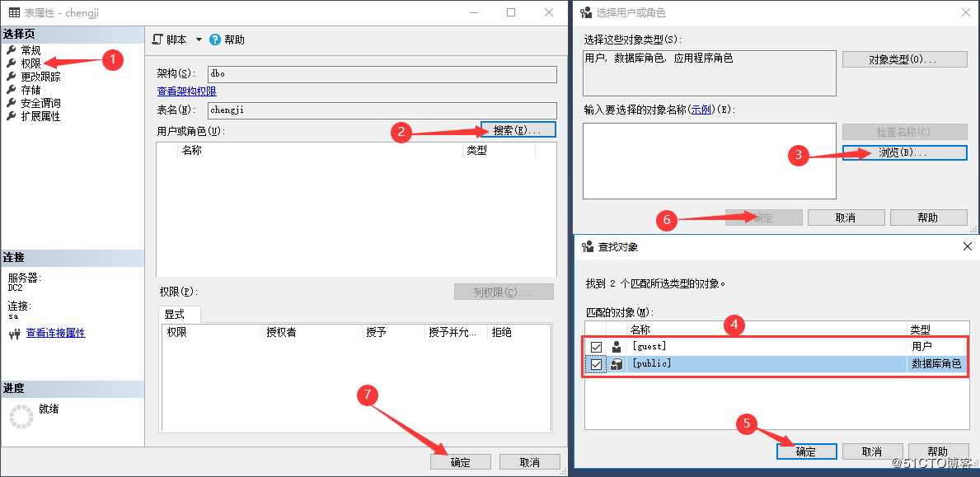Click the 授权者 column header
This screenshot has height=477, width=980.
click(312, 332)
